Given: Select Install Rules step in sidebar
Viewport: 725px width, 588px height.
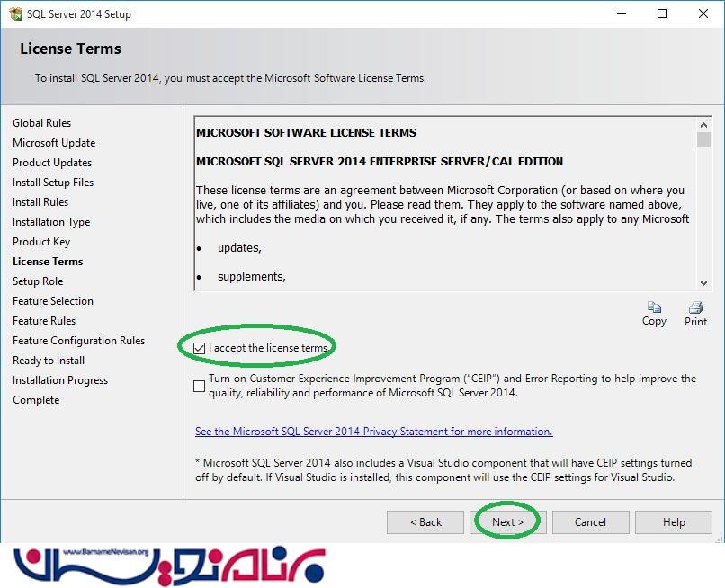Looking at the screenshot, I should point(40,202).
